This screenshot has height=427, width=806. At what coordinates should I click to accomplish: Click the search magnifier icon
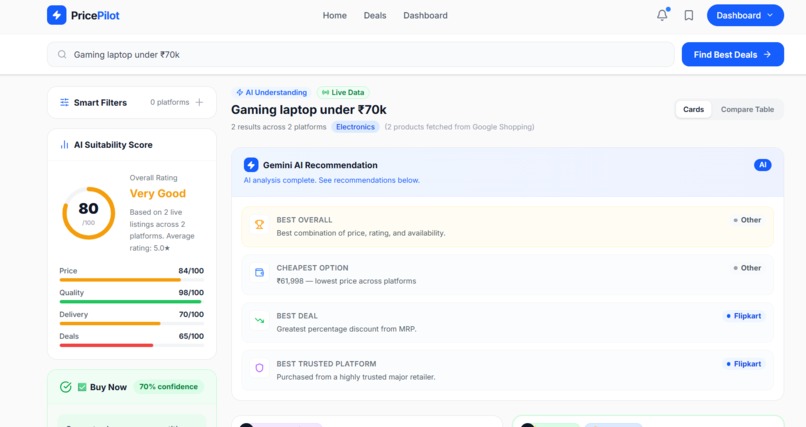pos(62,54)
